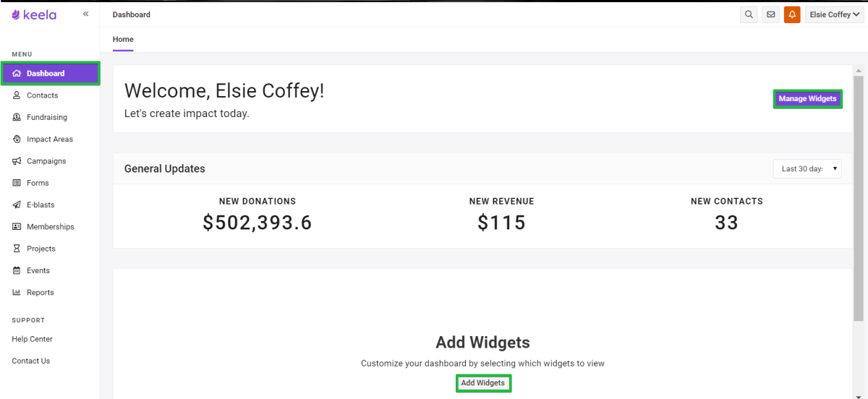Click the Add Widgets button
This screenshot has width=868, height=399.
[x=483, y=383]
